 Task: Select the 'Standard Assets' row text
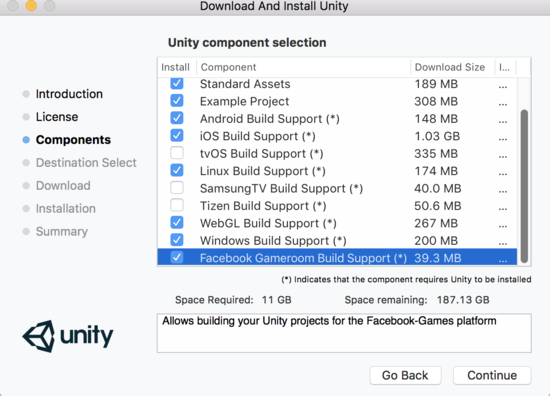point(245,84)
